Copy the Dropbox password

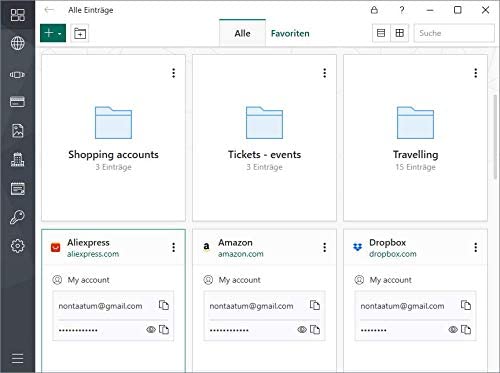[x=466, y=330]
